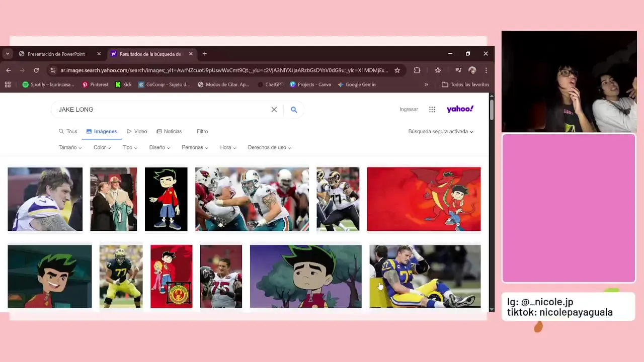Open the blond Vikings player close-up thumbnail

[45, 199]
